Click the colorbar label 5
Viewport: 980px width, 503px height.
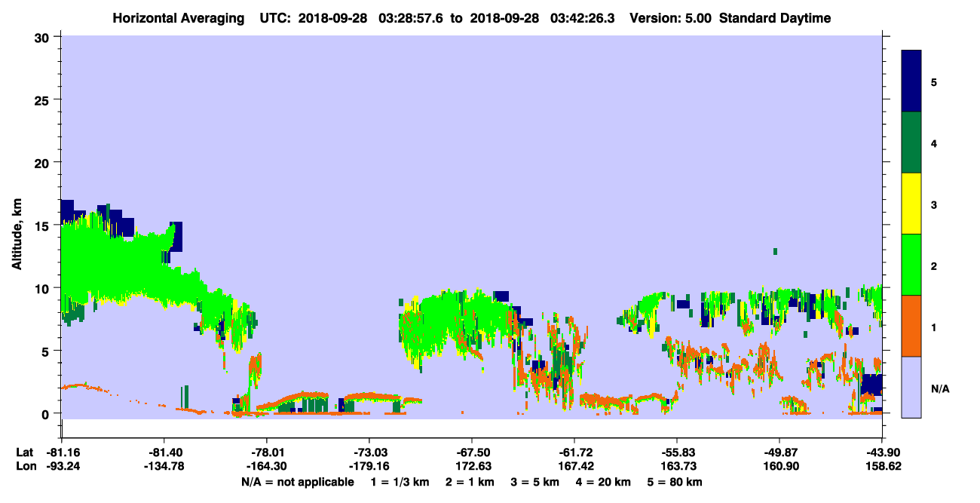point(934,81)
